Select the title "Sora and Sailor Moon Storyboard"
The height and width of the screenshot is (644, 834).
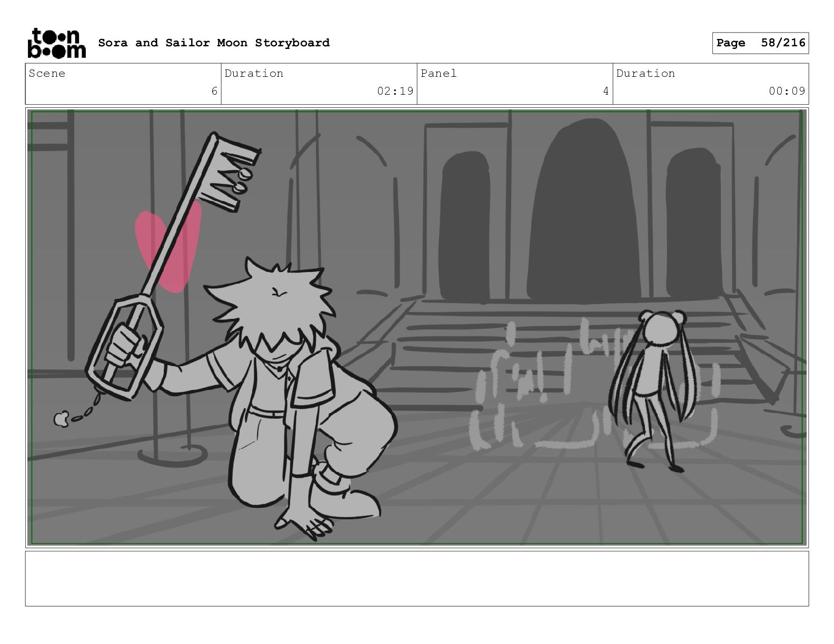(214, 43)
